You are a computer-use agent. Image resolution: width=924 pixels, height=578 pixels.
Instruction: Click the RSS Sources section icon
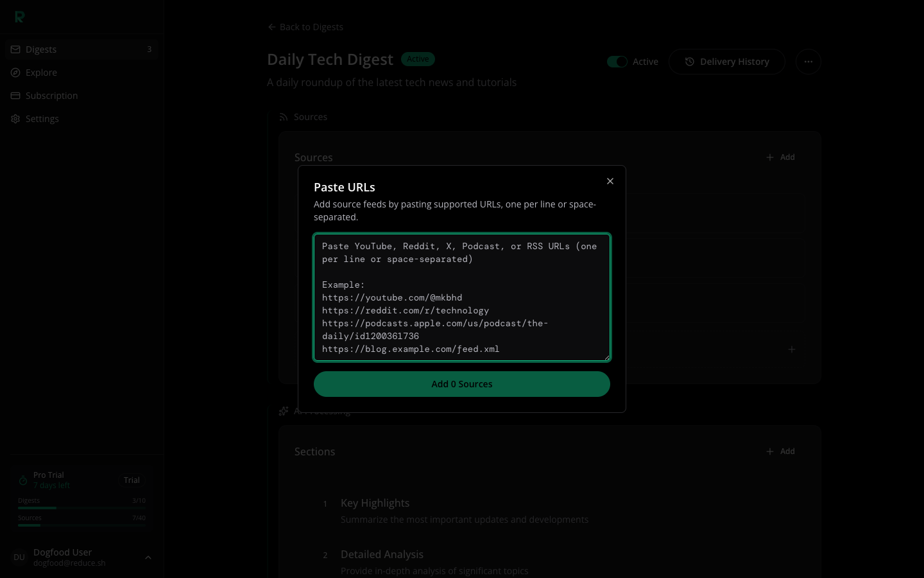coord(284,117)
